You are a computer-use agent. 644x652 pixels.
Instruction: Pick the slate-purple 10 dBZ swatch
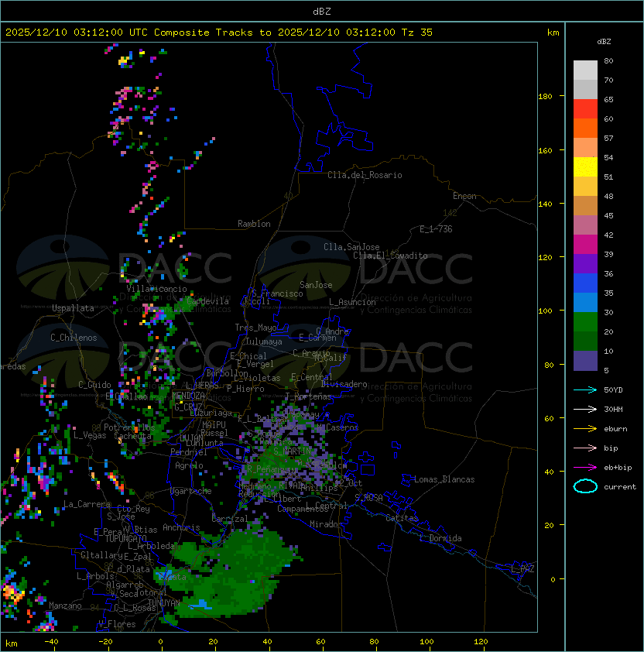click(x=585, y=361)
